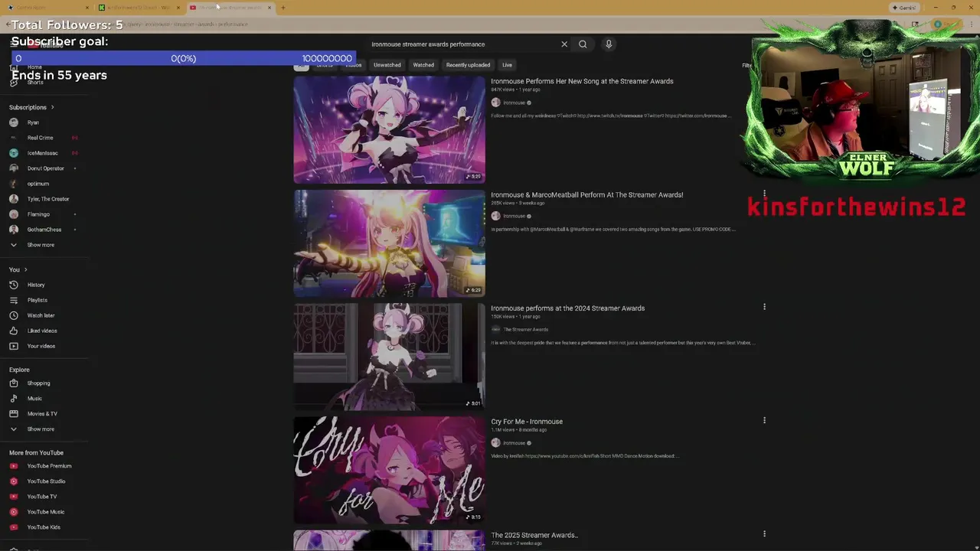Viewport: 980px width, 551px height.
Task: Open more options for 2024 Streamer Awards video
Action: [x=764, y=307]
